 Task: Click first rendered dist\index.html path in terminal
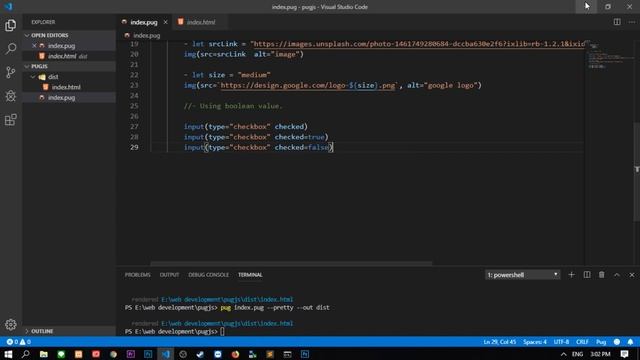[227, 299]
